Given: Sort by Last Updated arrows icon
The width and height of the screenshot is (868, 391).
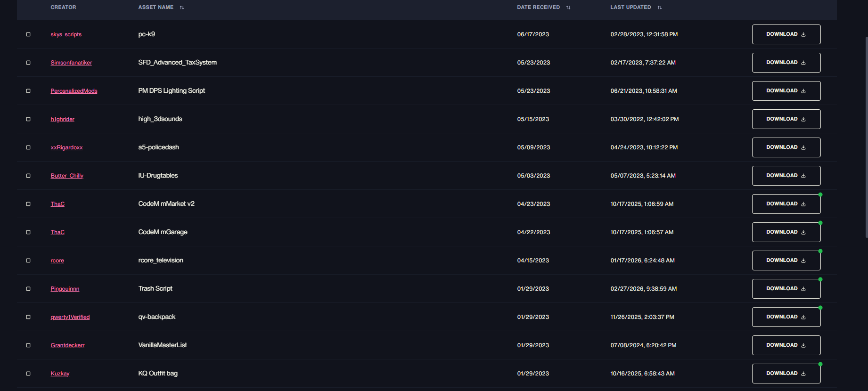Looking at the screenshot, I should coord(660,8).
